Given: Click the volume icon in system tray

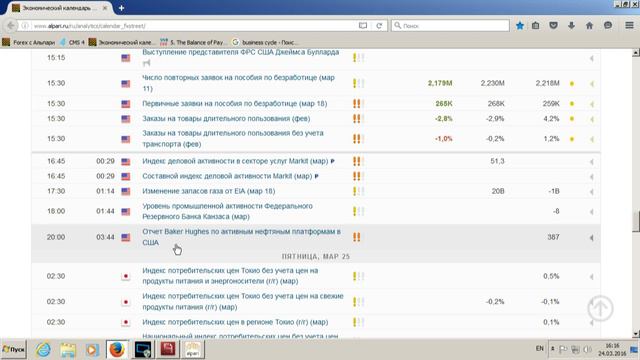Looking at the screenshot, I should [x=588, y=349].
